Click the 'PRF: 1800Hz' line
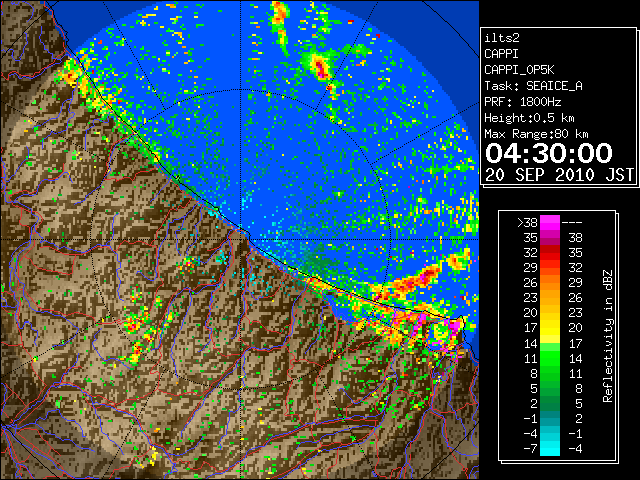Image resolution: width=640 pixels, height=480 pixels. [x=522, y=102]
